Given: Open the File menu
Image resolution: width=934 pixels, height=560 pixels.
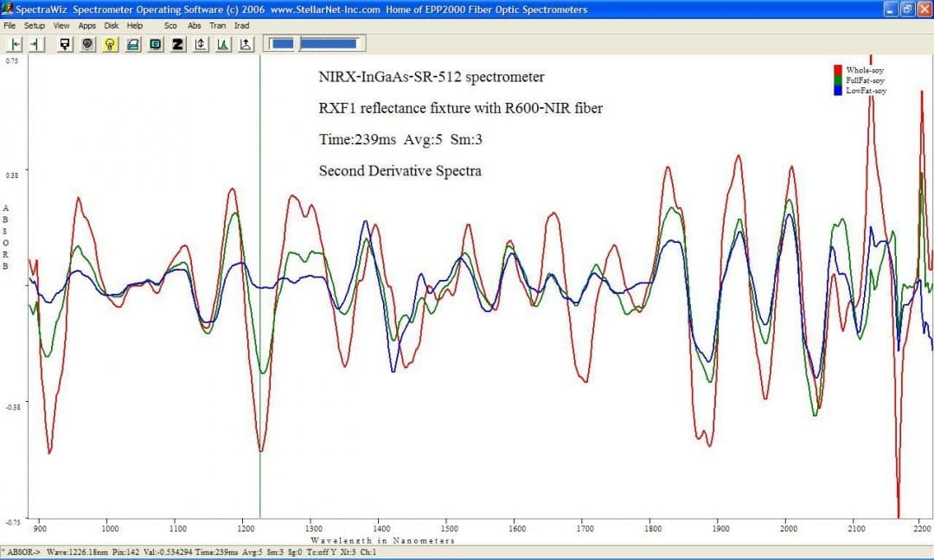Looking at the screenshot, I should [x=10, y=26].
